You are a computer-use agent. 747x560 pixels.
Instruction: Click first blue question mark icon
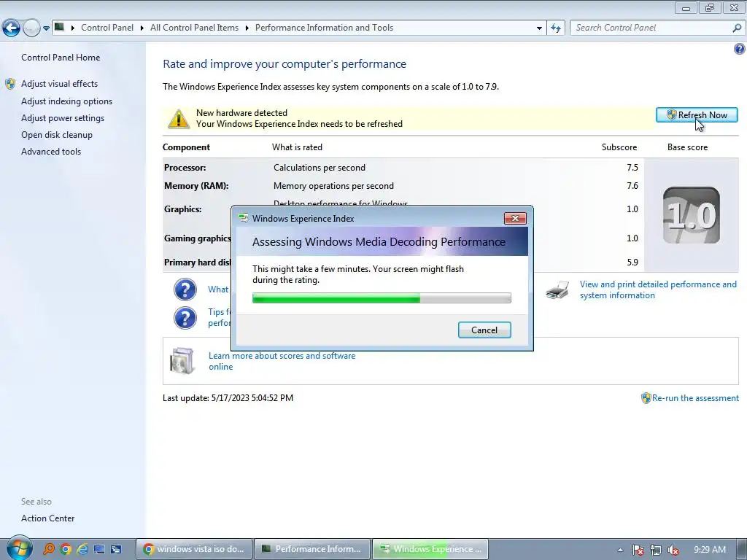(185, 289)
